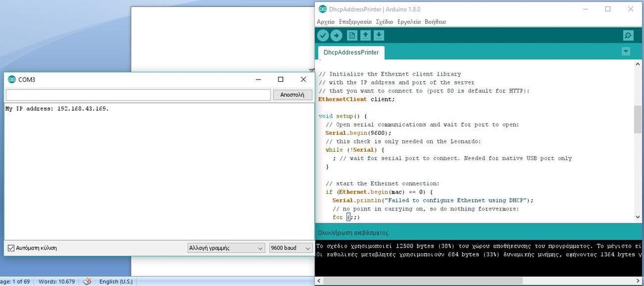
Task: Click the console horizontal scrollbar thumb
Action: click(423, 281)
